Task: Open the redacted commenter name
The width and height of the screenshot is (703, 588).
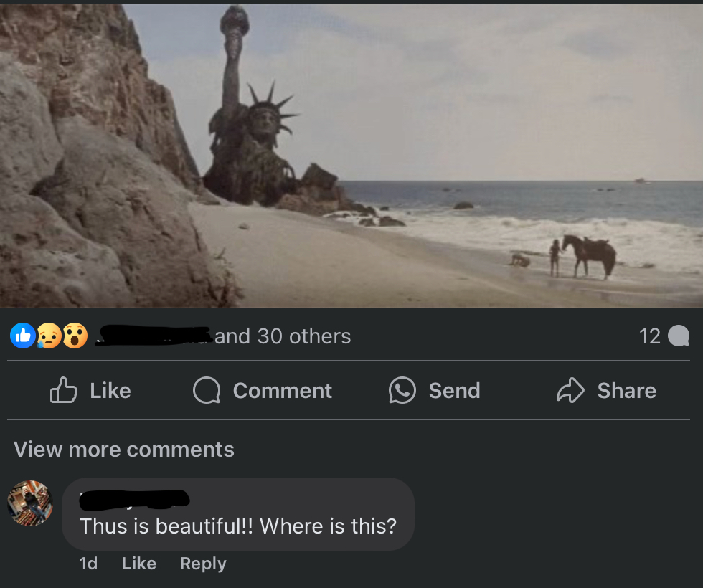Action: [134, 498]
